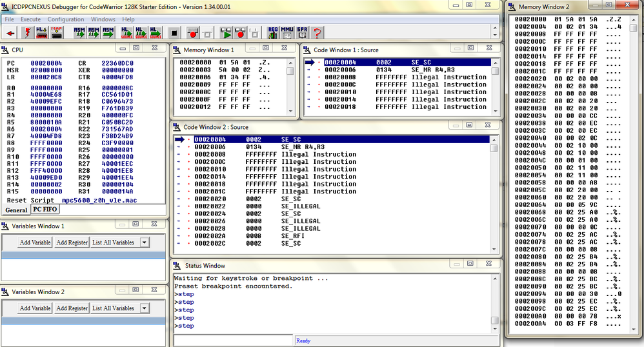The height and width of the screenshot is (347, 644).
Task: Click the red question mark help icon
Action: (317, 33)
